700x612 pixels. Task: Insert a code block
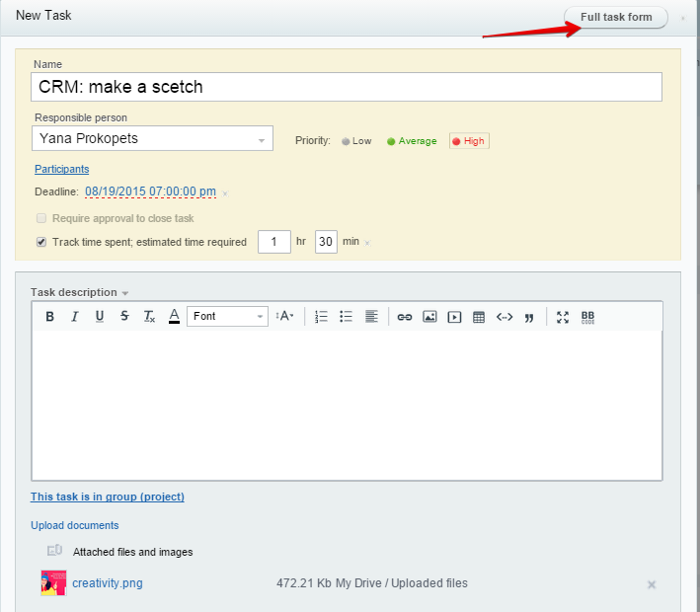pos(505,318)
